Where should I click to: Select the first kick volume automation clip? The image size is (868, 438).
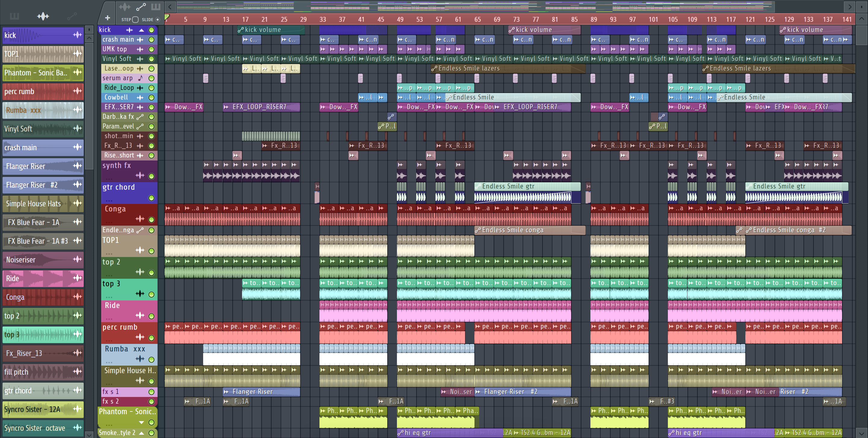point(271,30)
